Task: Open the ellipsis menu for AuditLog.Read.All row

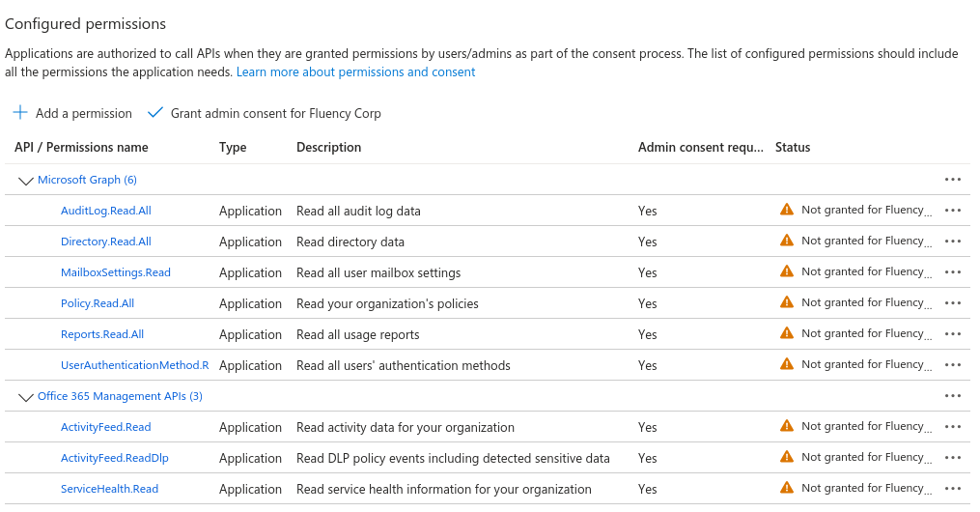Action: click(953, 210)
